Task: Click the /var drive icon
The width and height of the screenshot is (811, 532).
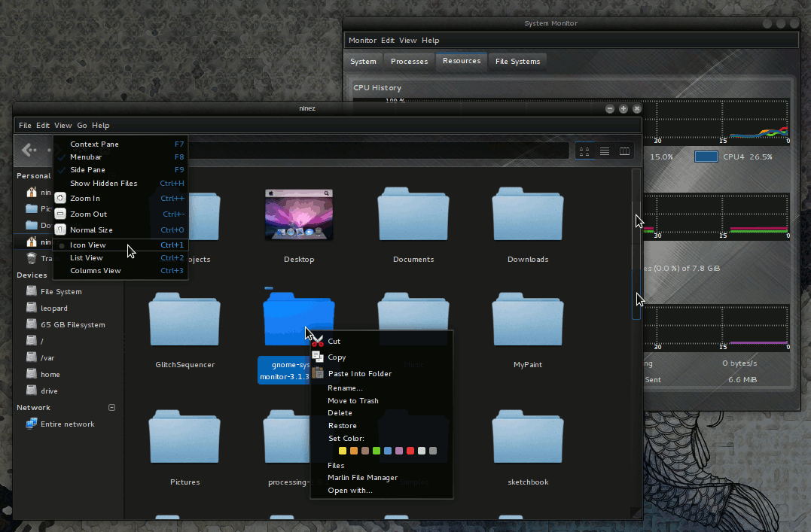Action: tap(32, 357)
